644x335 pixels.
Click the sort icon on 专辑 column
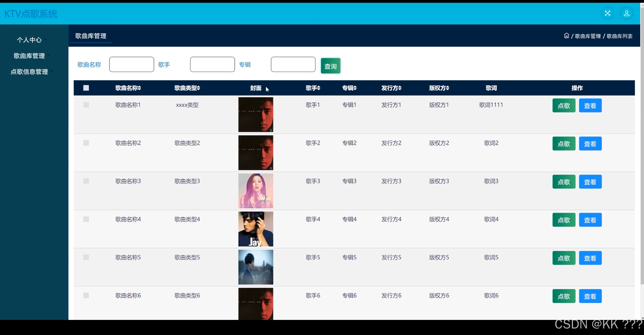[x=355, y=88]
